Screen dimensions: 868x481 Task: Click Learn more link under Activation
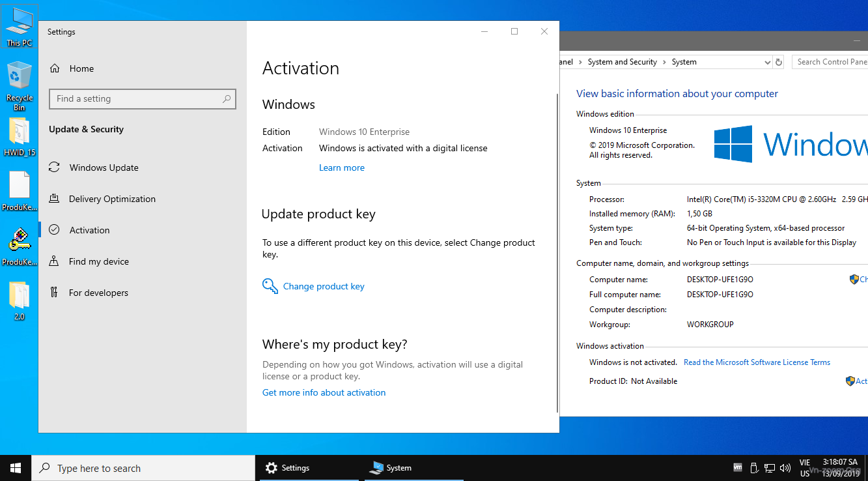click(x=342, y=168)
